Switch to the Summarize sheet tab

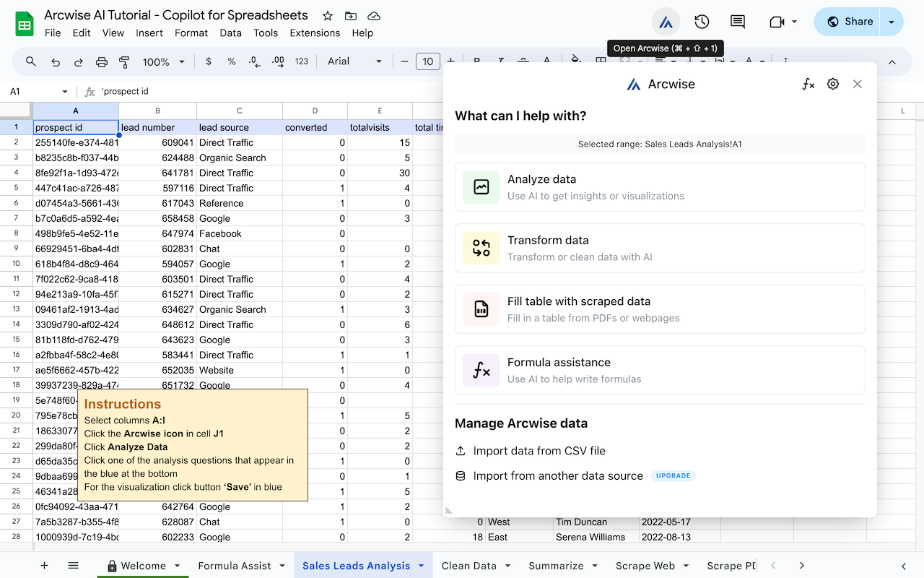coord(556,566)
